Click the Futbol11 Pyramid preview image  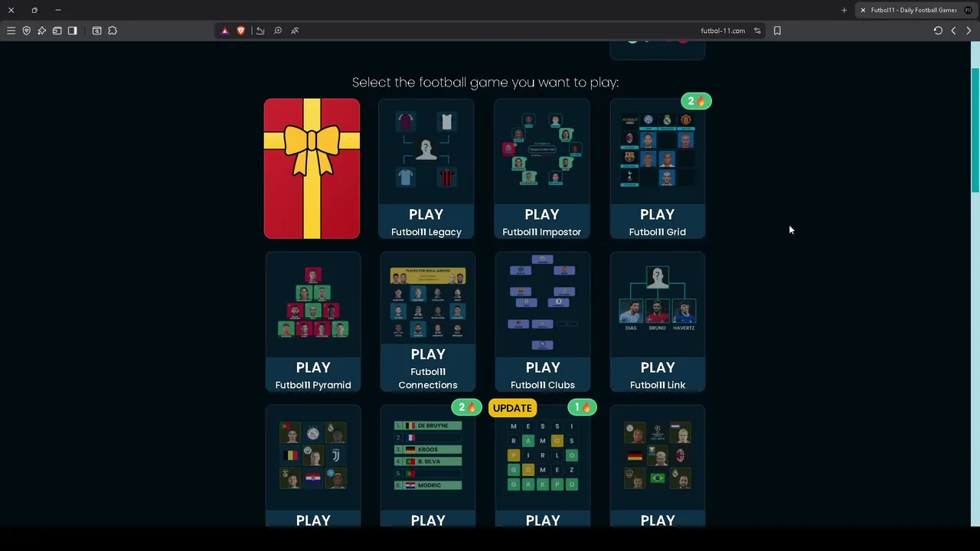[313, 304]
